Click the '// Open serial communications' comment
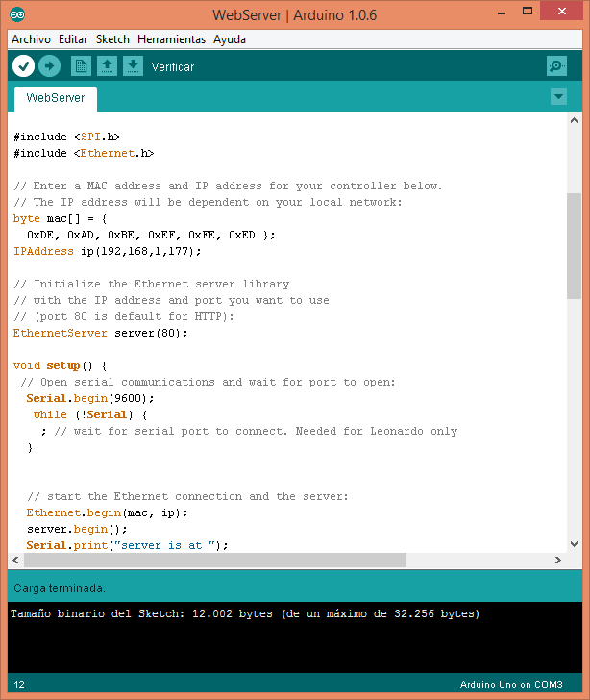Viewport: 590px width, 700px height. point(208,382)
